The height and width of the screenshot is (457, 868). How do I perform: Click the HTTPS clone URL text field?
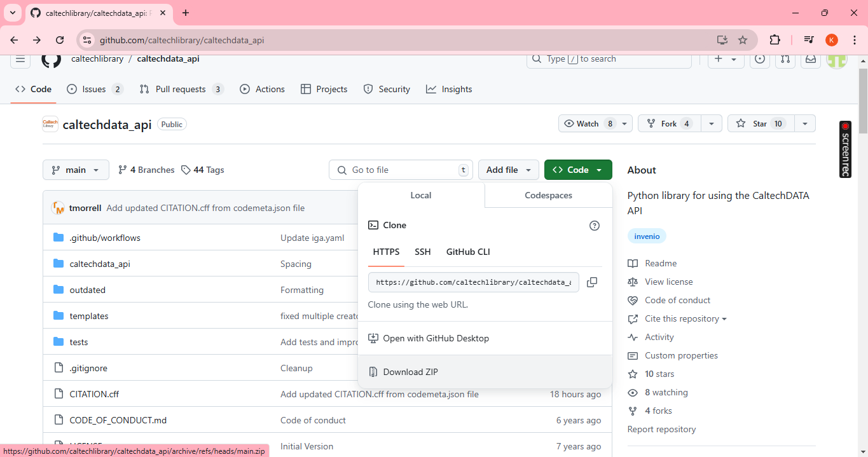(474, 282)
